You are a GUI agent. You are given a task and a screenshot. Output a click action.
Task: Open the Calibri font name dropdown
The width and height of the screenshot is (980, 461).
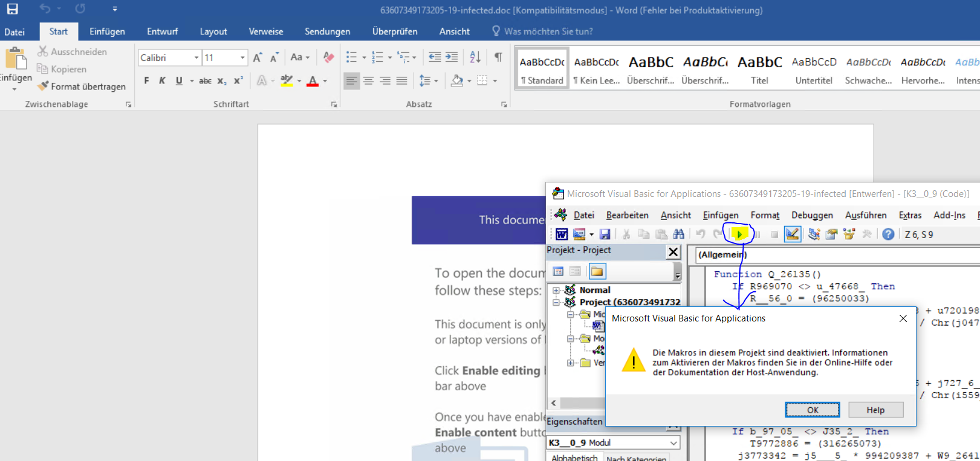(196, 57)
